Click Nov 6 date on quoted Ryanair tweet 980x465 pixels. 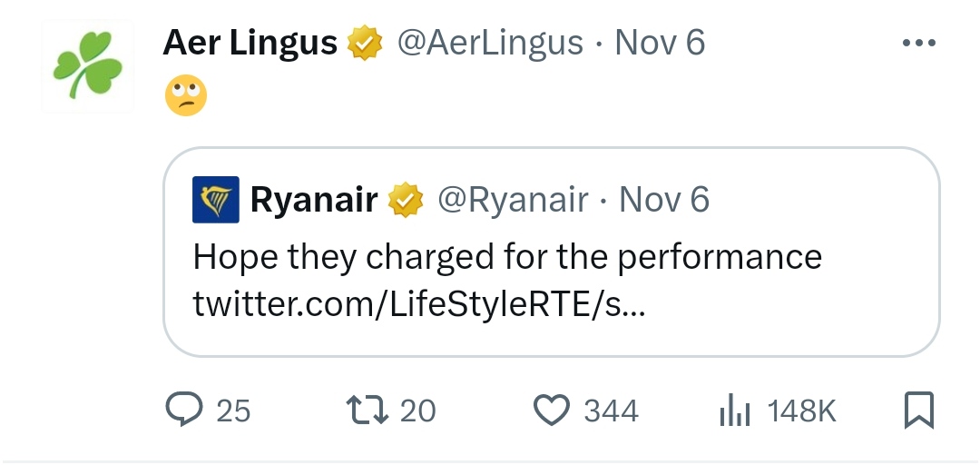click(664, 200)
